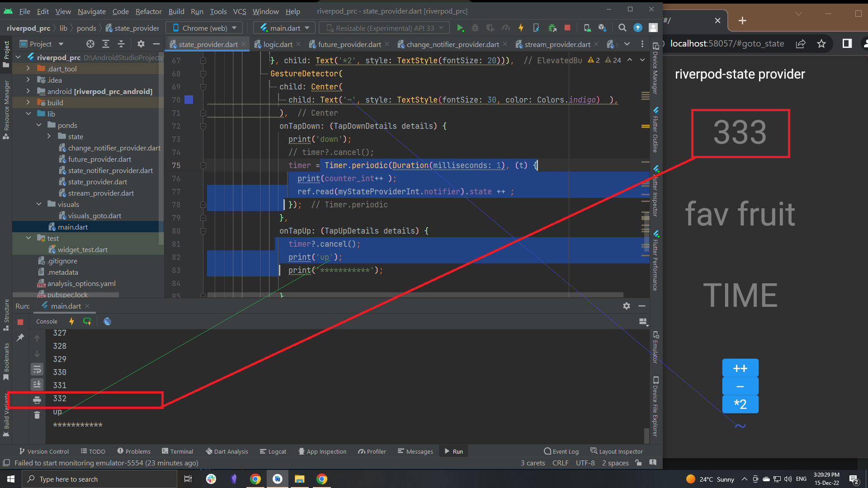Print console output using printer icon
868x488 pixels.
tap(37, 400)
